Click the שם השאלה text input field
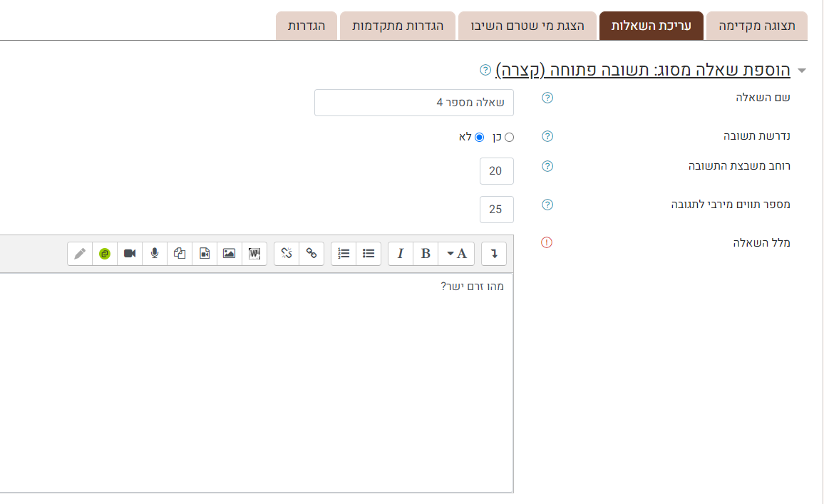This screenshot has width=824, height=504. click(x=413, y=103)
